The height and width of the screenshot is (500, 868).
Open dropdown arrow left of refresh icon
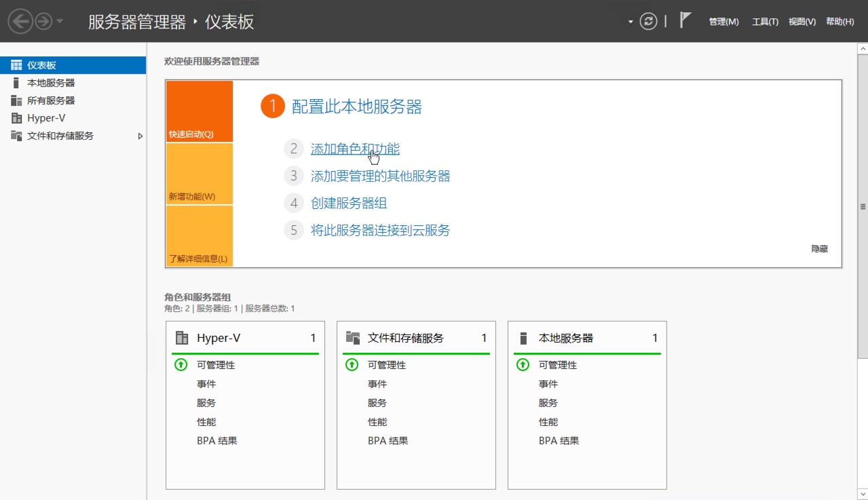(x=630, y=22)
